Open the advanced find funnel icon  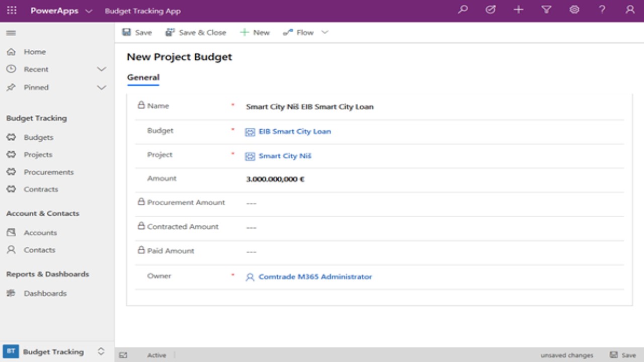(x=546, y=10)
